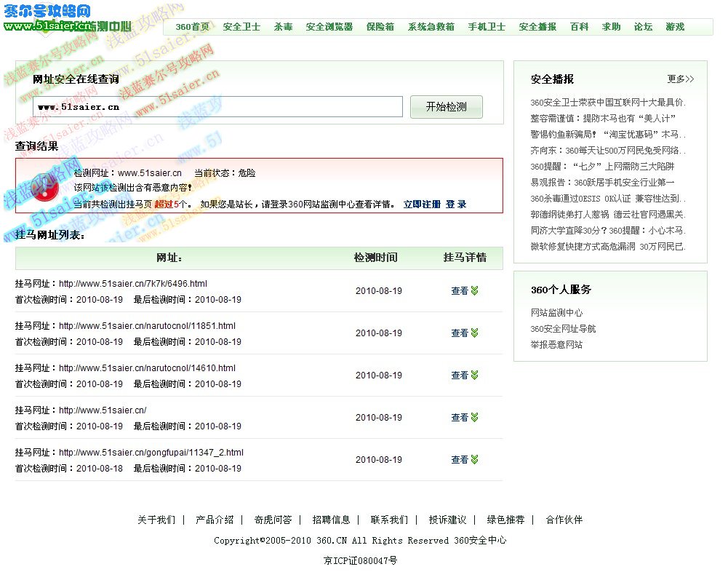Screen dimensions: 728x580
Task: Click the 2010-08-18 first detection date
Action: (x=100, y=469)
